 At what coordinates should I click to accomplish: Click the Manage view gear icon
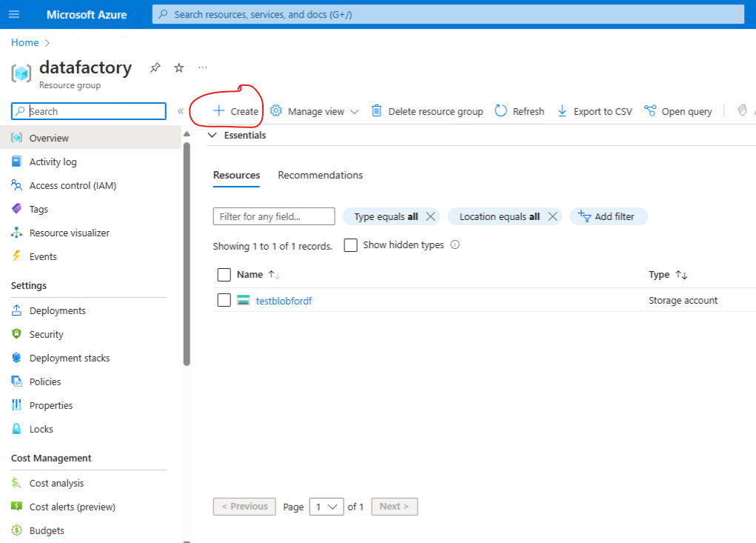point(275,111)
